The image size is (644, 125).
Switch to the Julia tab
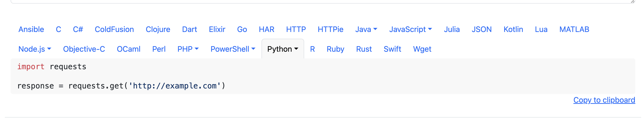pyautogui.click(x=452, y=29)
